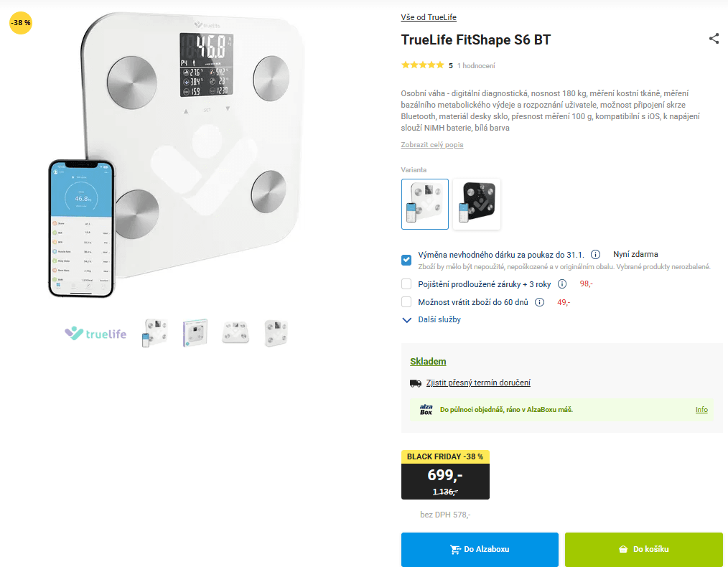Screen dimensions: 728x567
Task: Enable the +3 years extended warranty insurance
Action: point(405,283)
